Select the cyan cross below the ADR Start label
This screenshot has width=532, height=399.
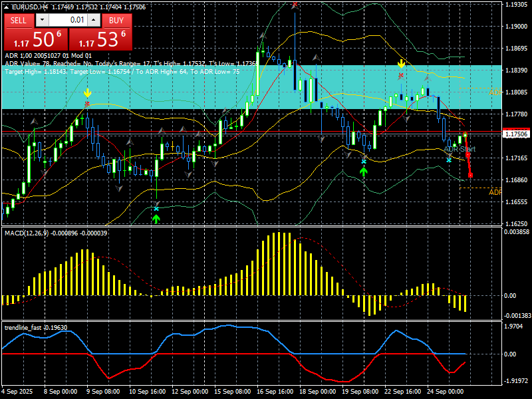(449, 160)
